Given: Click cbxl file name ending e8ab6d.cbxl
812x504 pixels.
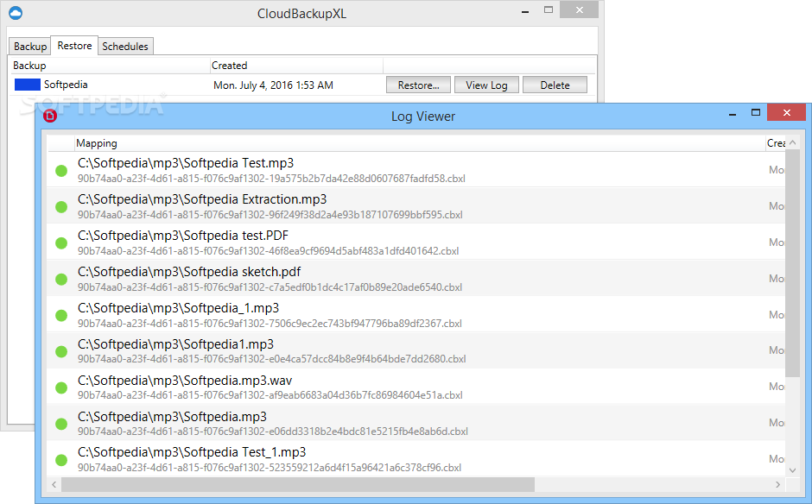Looking at the screenshot, I should tap(273, 431).
